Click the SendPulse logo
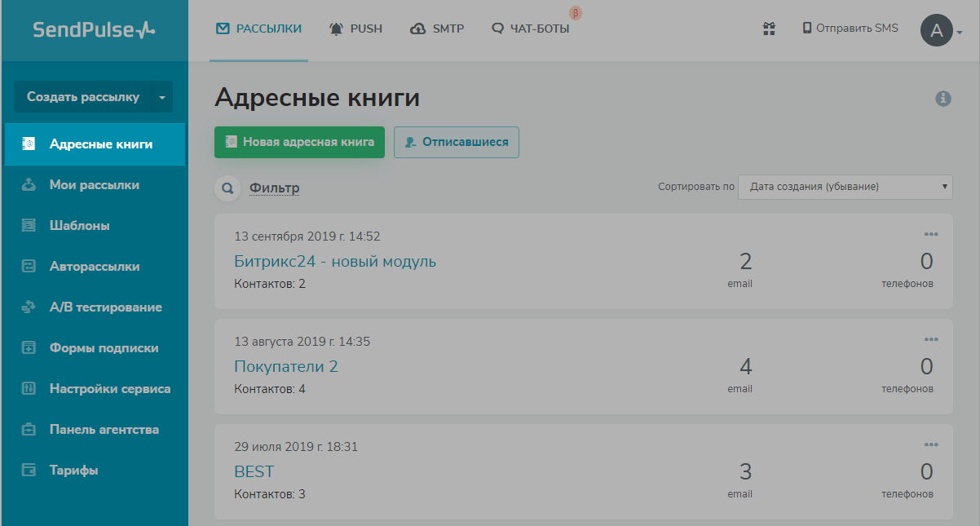This screenshot has height=526, width=980. click(94, 30)
